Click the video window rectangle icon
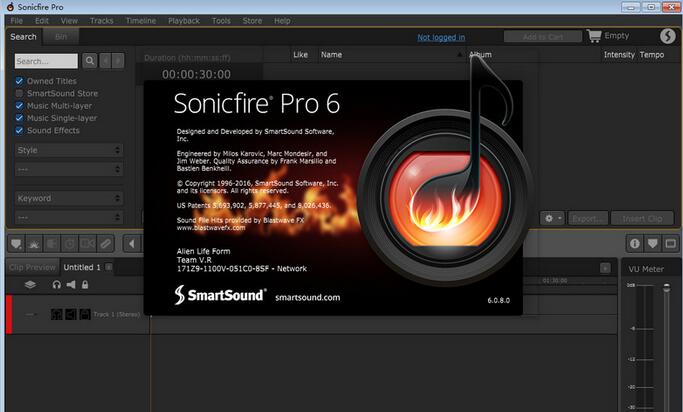683x412 pixels. (670, 243)
